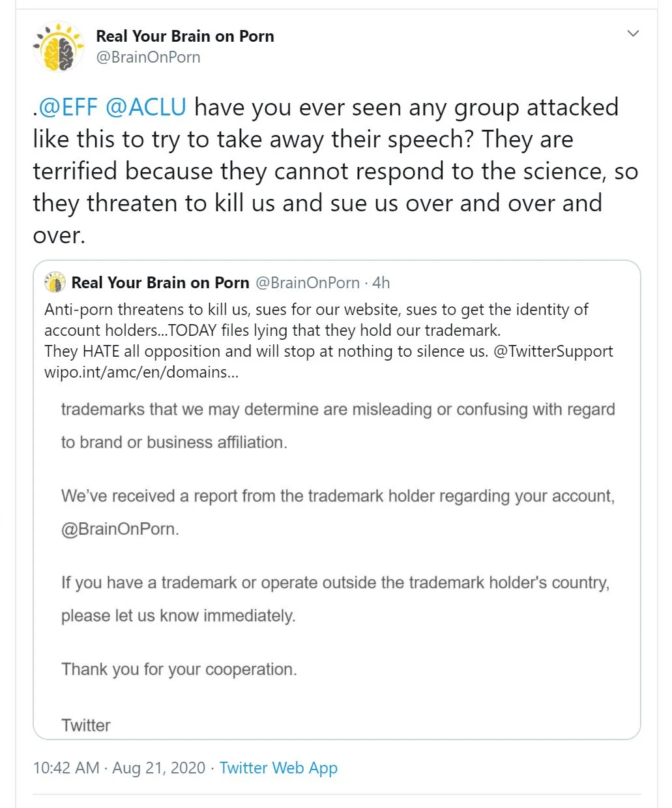This screenshot has height=808, width=672.
Task: Click the quoted tweet's bold display name
Action: (160, 282)
